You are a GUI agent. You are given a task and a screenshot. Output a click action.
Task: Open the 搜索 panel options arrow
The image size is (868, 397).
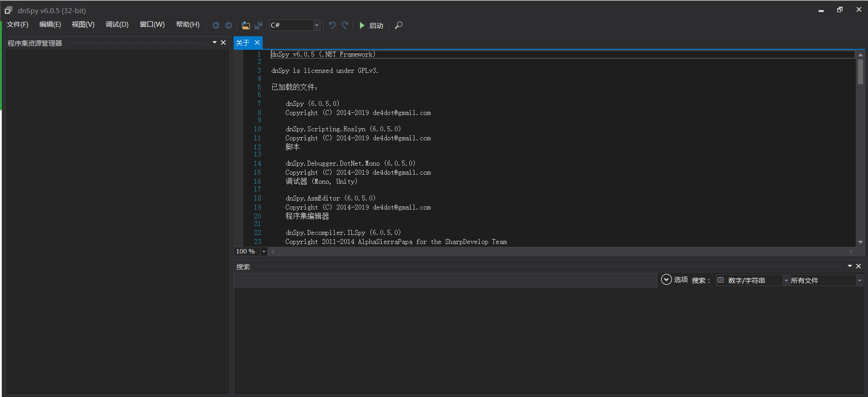point(850,266)
